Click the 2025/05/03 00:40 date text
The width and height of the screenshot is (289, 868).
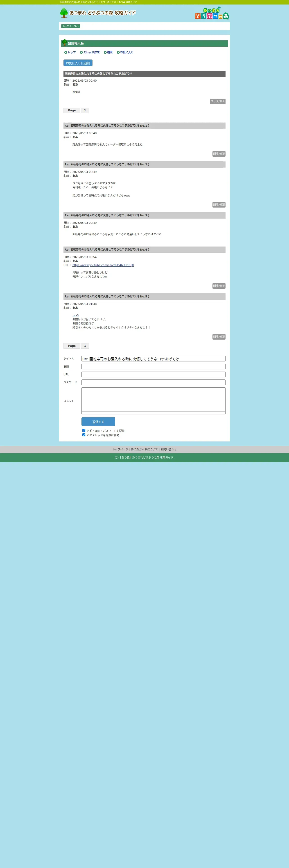coord(84,81)
